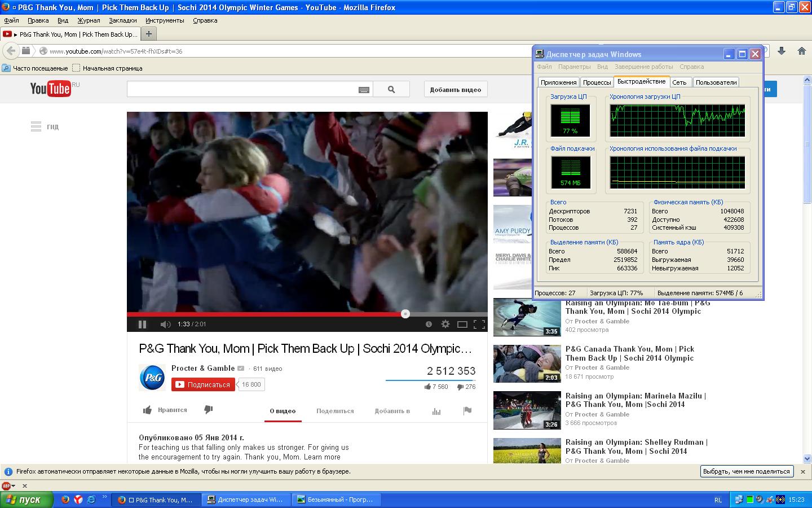Toggle theater mode on the player

point(462,324)
